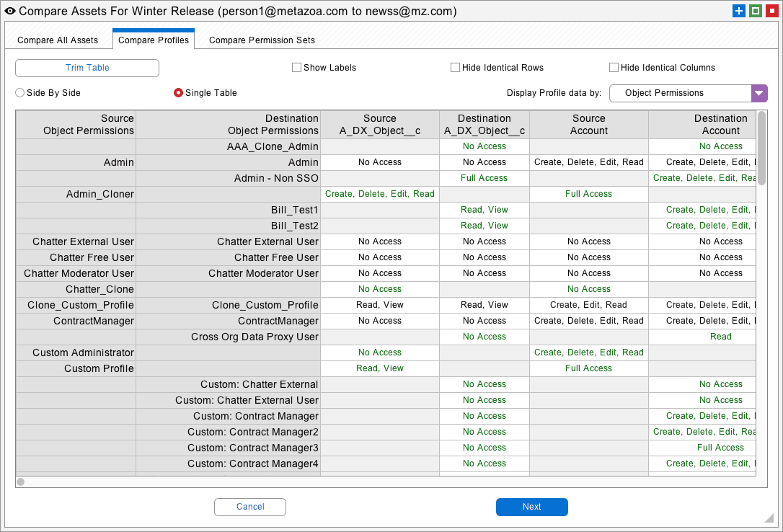This screenshot has height=532, width=783.
Task: Click the Custom: Contract Manager2 profile
Action: [x=229, y=433]
